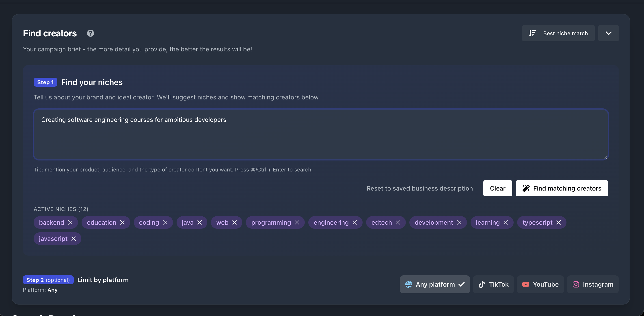
Task: Open the Best niche match sort selector
Action: (x=558, y=33)
